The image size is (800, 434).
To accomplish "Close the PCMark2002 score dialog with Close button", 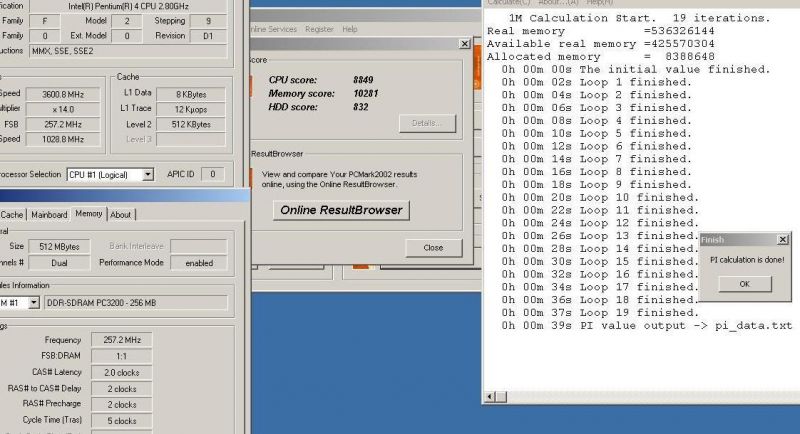I will (433, 248).
